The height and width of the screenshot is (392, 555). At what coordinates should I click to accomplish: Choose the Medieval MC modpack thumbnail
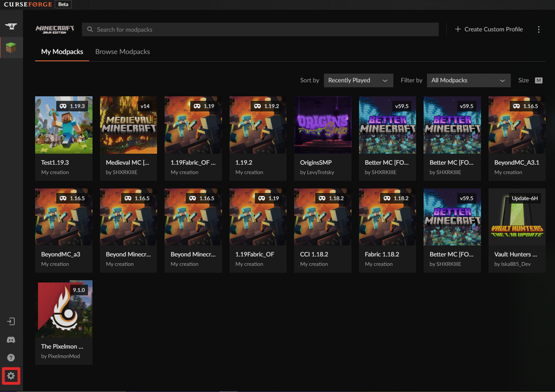128,125
